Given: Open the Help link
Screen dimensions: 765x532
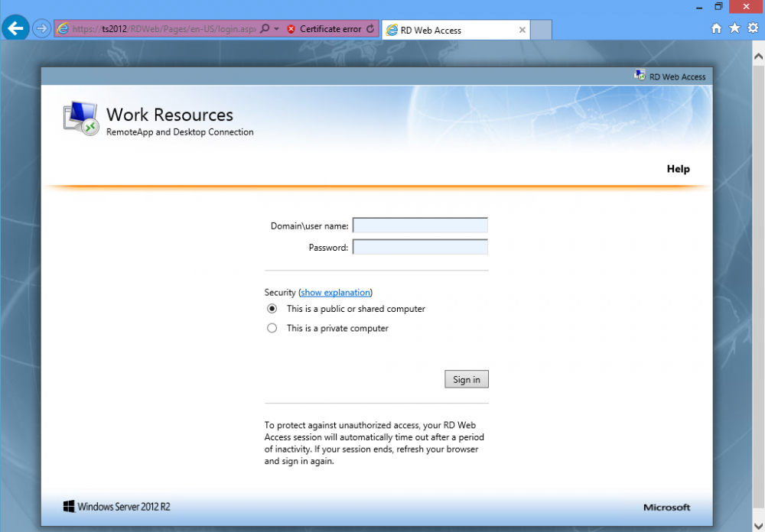Looking at the screenshot, I should (x=678, y=169).
